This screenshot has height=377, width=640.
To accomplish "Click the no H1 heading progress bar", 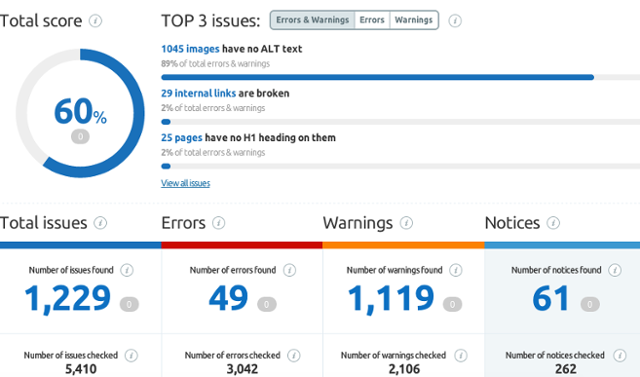I will [x=400, y=166].
